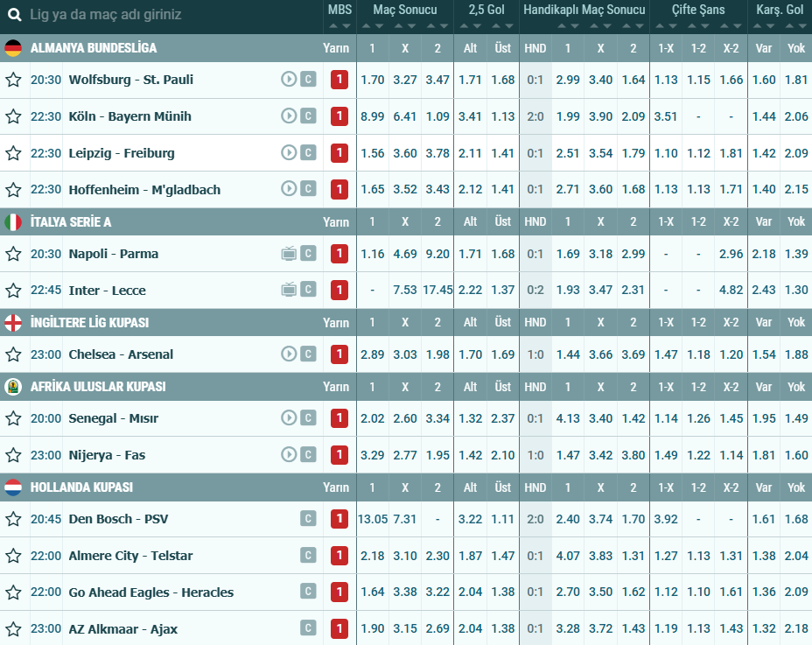
Task: Favorite the Köln - Bayern Münih match star
Action: click(13, 116)
